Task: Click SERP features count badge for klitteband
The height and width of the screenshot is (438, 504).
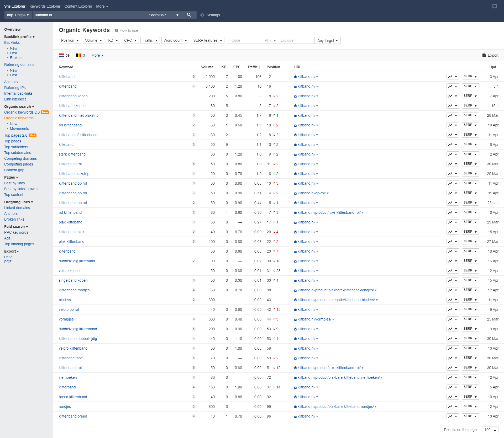Action: pos(194,77)
